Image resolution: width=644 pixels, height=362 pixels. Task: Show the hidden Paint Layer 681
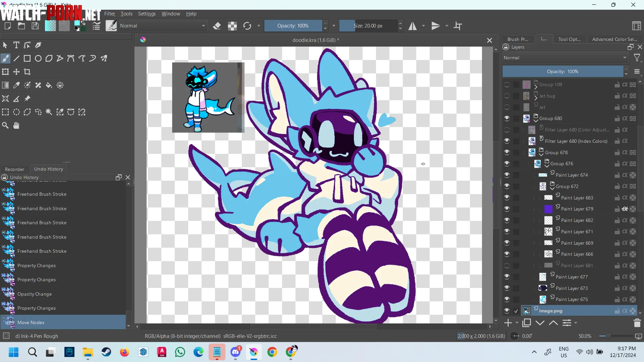coord(507,265)
